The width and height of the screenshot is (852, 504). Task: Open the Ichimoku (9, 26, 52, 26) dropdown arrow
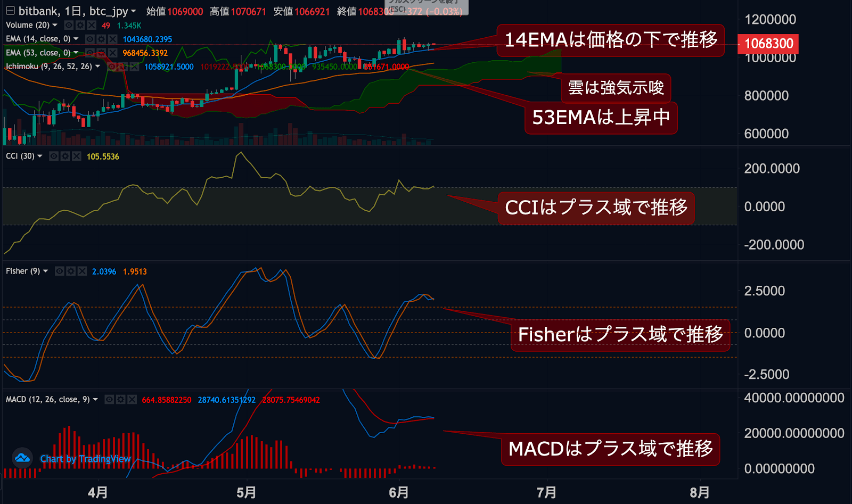coord(97,67)
